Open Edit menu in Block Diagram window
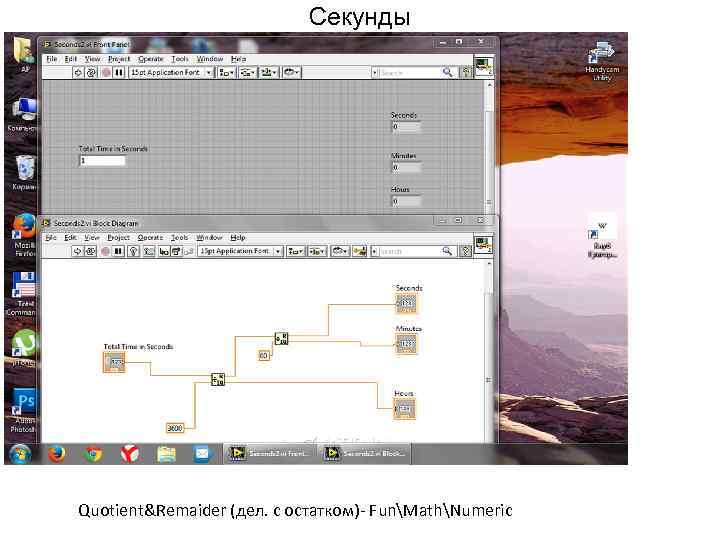Image resolution: width=720 pixels, height=540 pixels. [70, 237]
